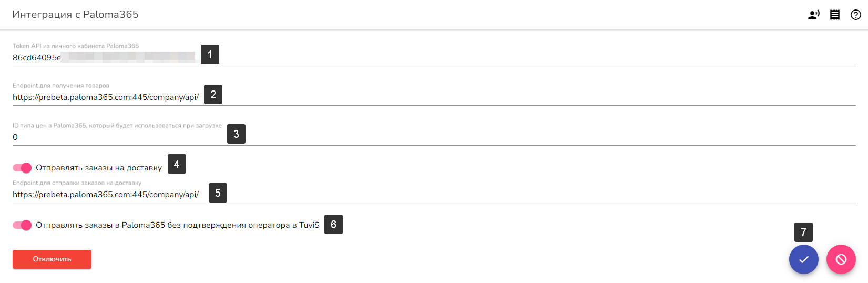Toggle the switch for sending orders without operator confirmation
The height and width of the screenshot is (283, 868).
point(22,225)
